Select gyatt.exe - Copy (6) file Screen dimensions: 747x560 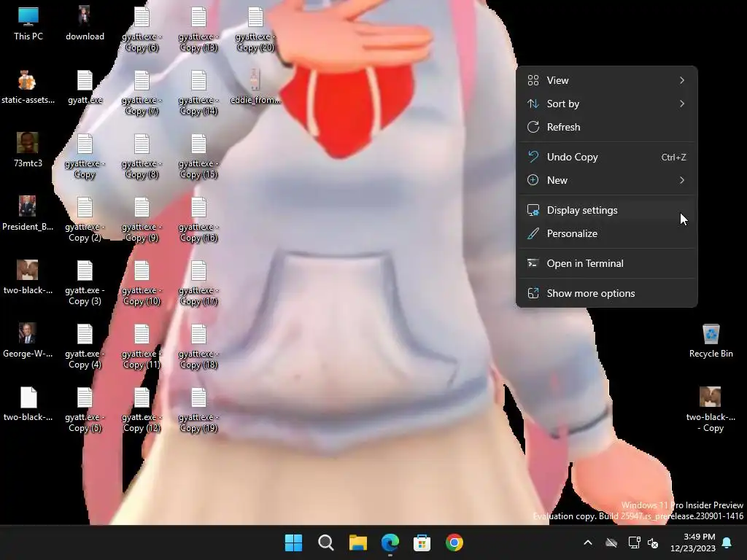click(x=142, y=29)
